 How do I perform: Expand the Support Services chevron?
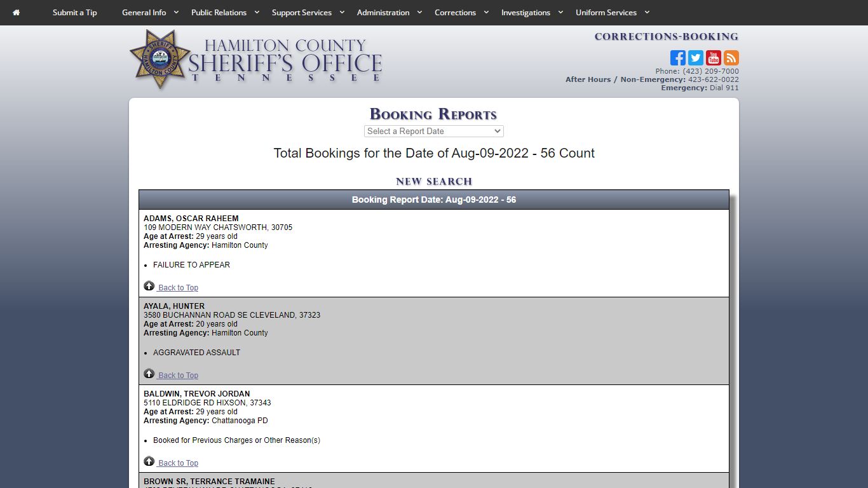coord(342,12)
